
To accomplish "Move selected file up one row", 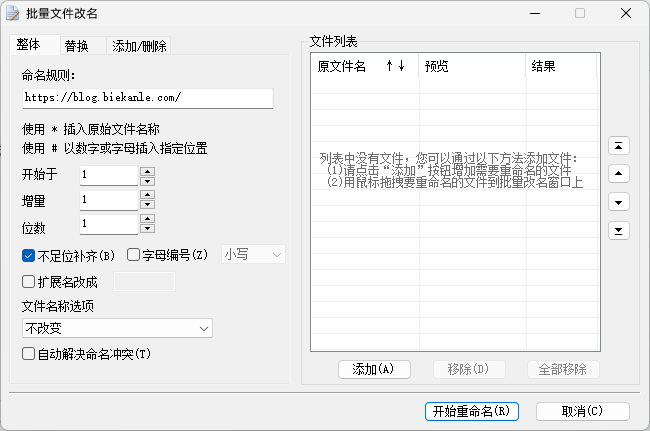I will (618, 173).
